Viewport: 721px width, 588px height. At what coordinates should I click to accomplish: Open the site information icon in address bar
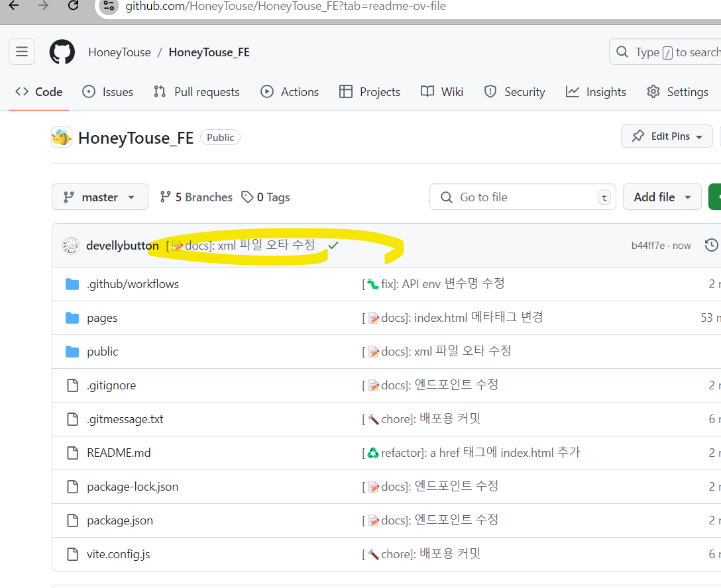[109, 6]
